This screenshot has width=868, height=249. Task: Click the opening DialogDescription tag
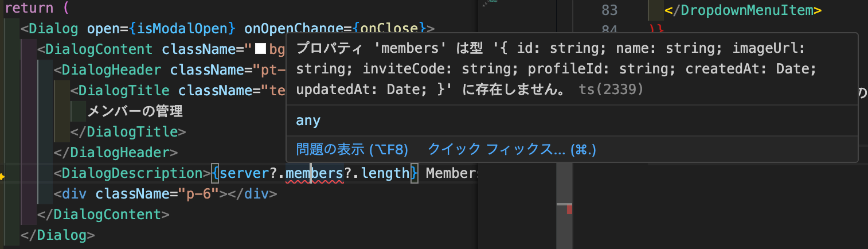tap(132, 173)
